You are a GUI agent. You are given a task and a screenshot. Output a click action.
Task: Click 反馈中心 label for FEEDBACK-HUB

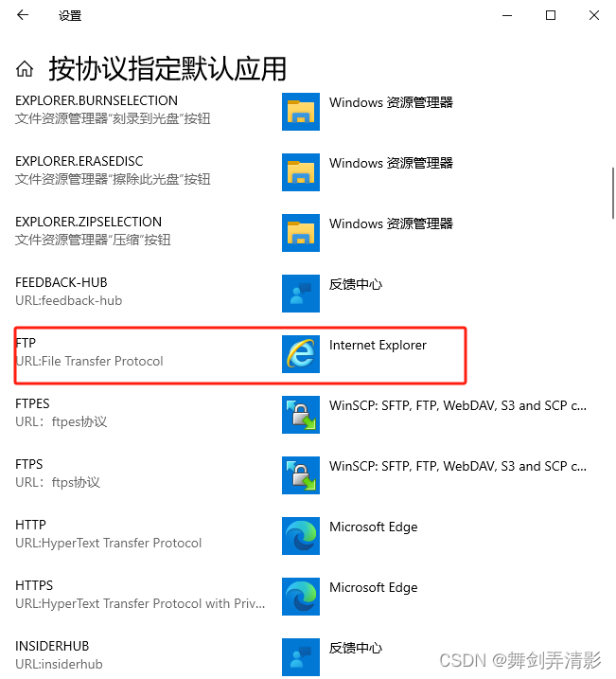(x=356, y=284)
